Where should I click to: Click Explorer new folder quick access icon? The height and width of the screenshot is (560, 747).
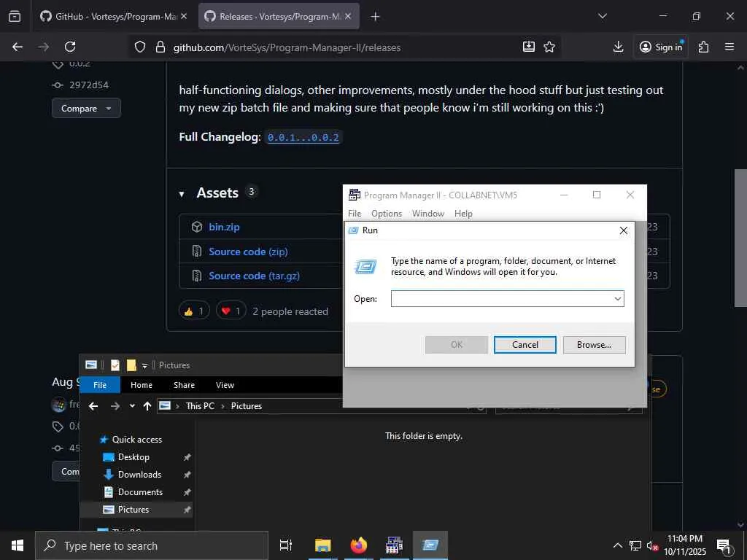pos(131,365)
